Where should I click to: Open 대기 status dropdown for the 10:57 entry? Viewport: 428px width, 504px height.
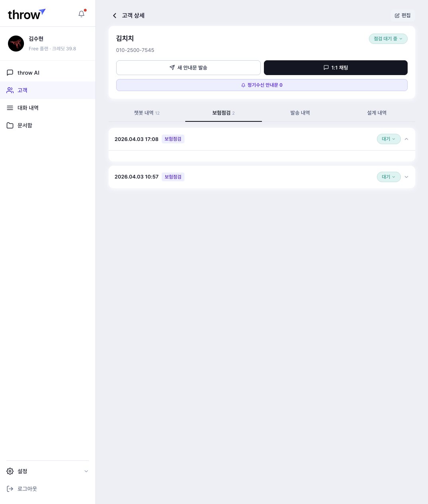tap(388, 177)
